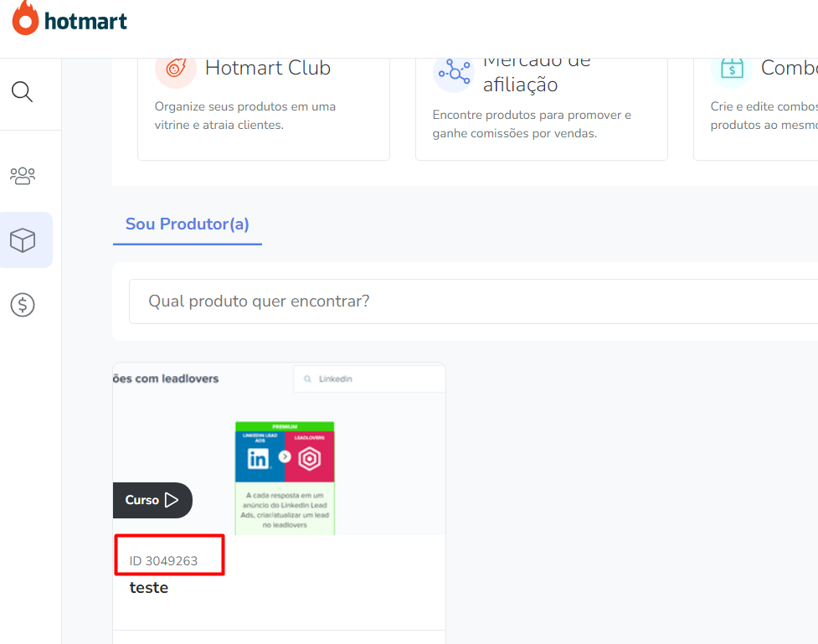Click the leadlovers logo in the product image

[311, 458]
